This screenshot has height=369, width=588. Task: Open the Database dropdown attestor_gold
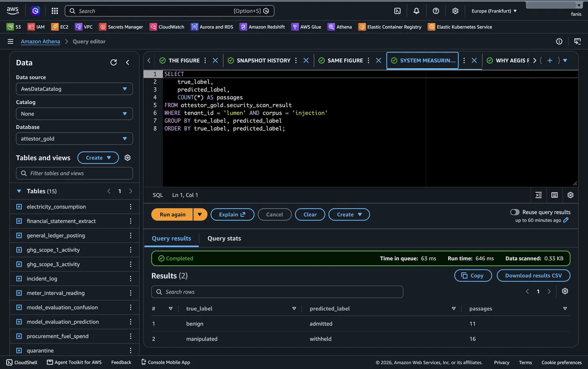point(74,139)
